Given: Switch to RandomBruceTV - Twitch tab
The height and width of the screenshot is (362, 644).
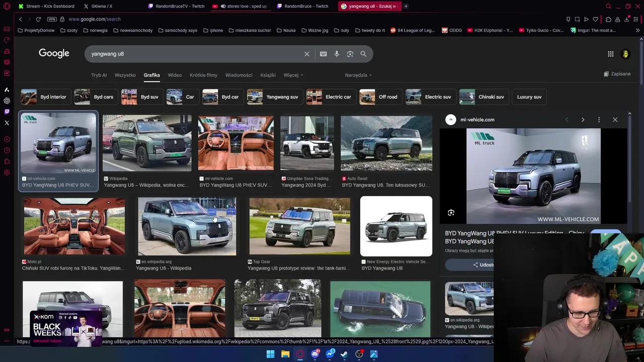Looking at the screenshot, I should tap(176, 6).
